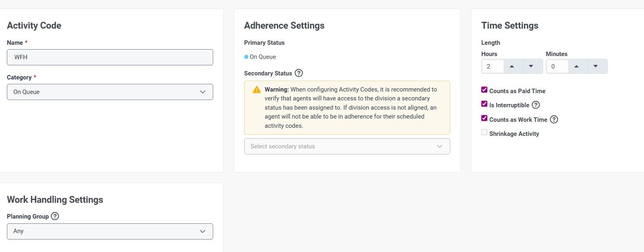Decrease Hours with down arrow
The image size is (644, 252).
(x=531, y=67)
